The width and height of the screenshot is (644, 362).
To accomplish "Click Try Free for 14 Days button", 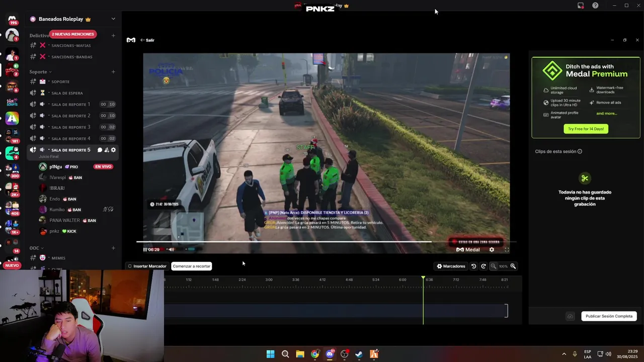I will pyautogui.click(x=586, y=129).
